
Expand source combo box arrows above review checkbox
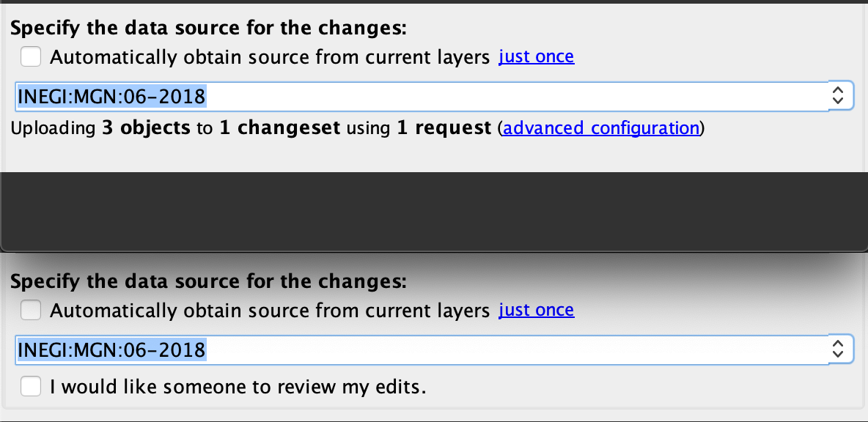click(839, 349)
